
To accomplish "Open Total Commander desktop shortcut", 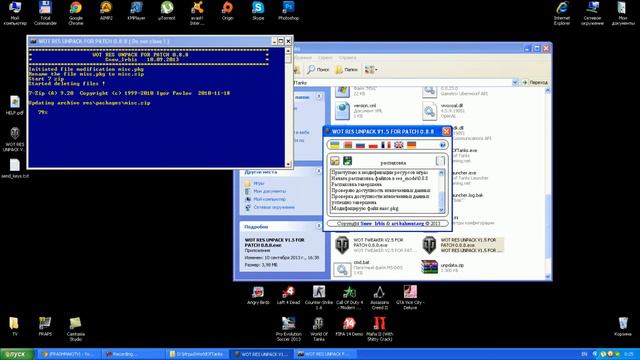I will tap(45, 13).
